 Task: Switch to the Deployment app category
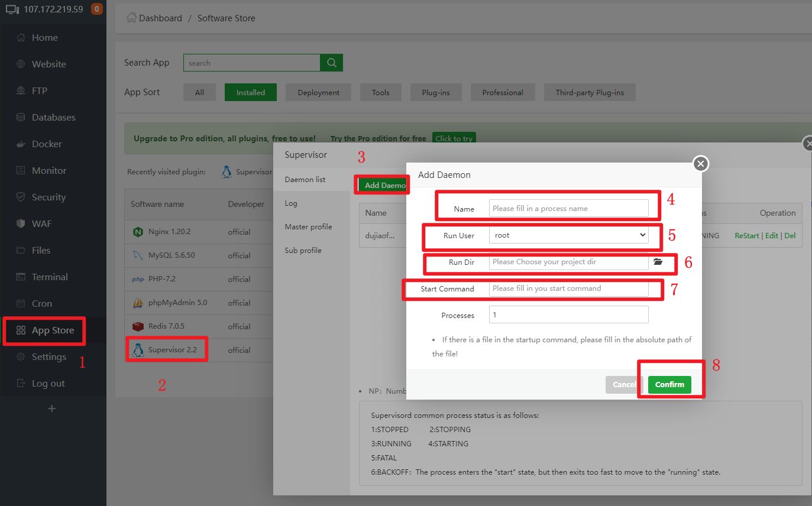319,92
